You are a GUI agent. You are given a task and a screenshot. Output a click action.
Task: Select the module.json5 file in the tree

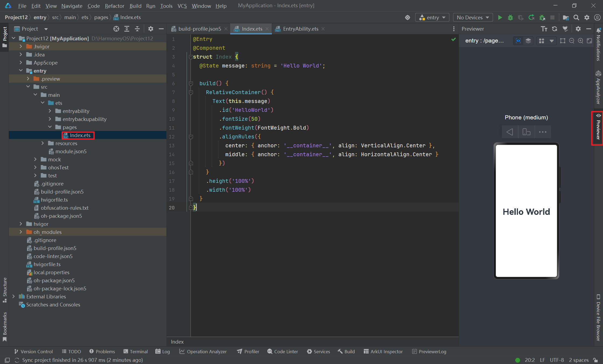point(71,151)
